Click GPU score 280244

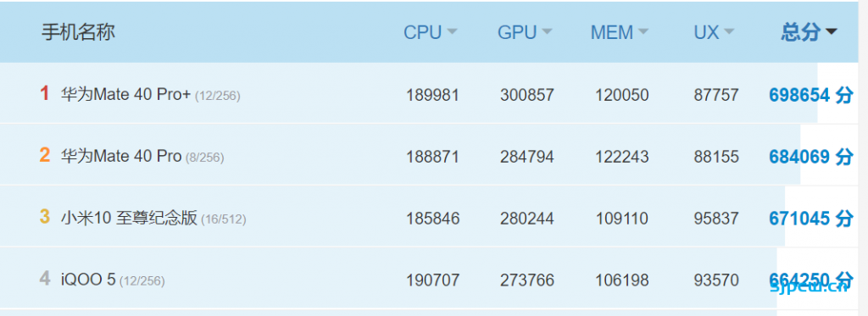point(527,219)
